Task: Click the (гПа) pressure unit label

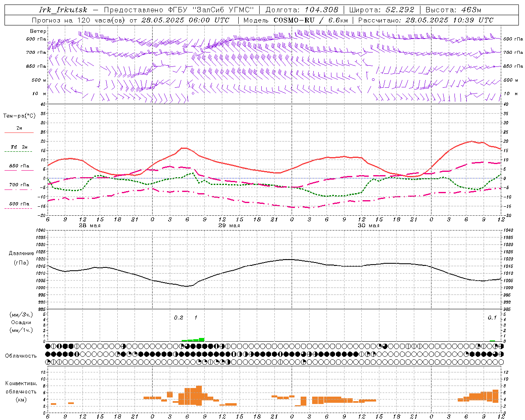Action: [21, 263]
